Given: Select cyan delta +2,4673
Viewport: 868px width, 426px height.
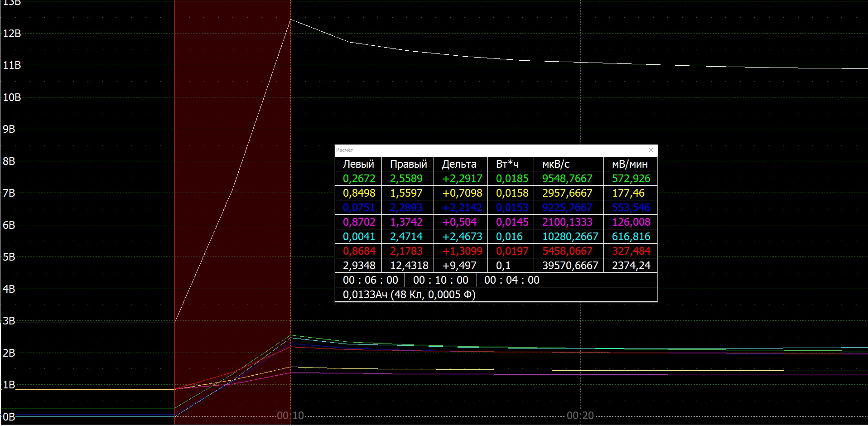Looking at the screenshot, I should 462,237.
